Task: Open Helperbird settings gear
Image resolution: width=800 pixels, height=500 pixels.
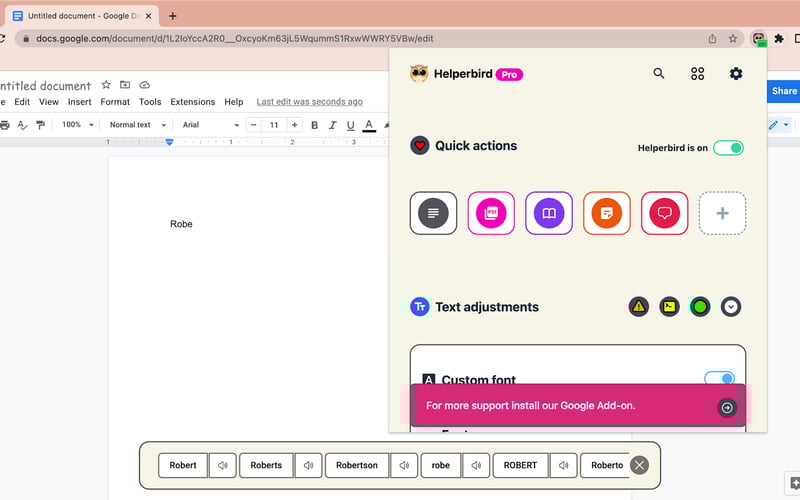Action: point(736,73)
